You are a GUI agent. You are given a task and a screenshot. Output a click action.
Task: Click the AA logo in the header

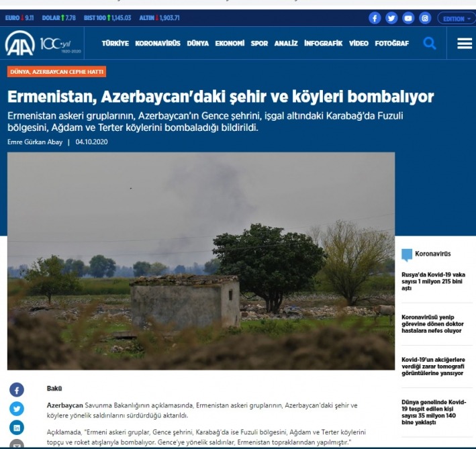tap(20, 44)
